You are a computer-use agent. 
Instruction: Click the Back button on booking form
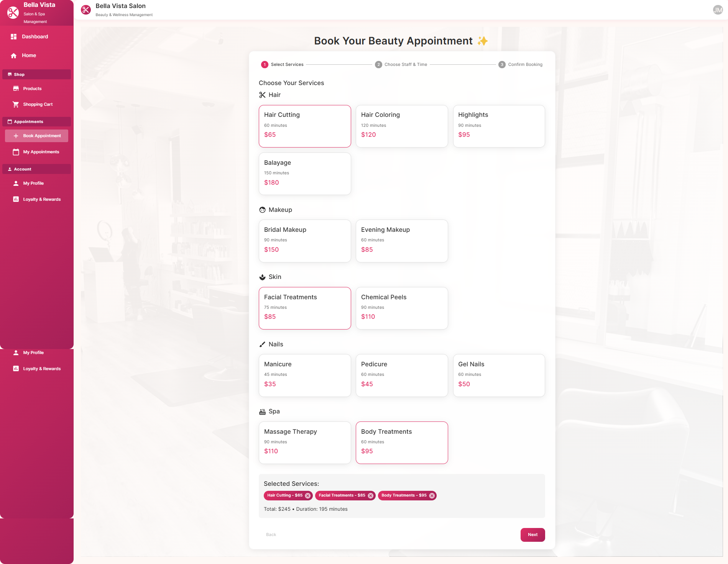click(271, 534)
